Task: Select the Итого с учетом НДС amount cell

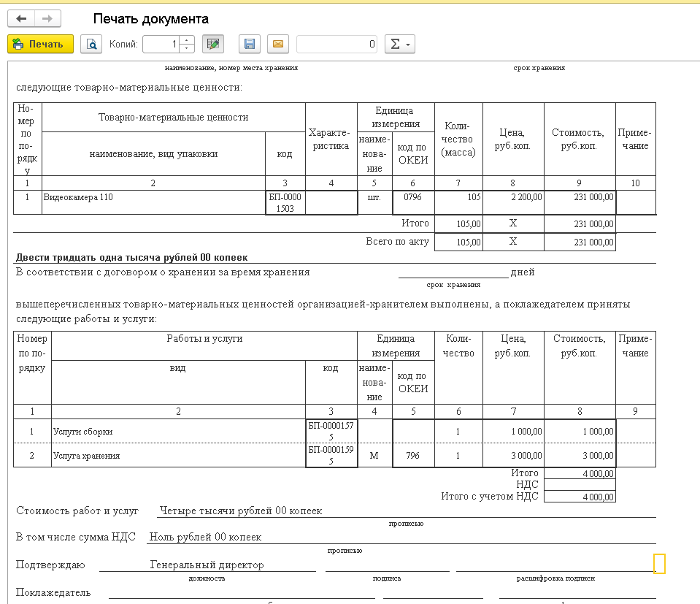Action: coord(580,497)
